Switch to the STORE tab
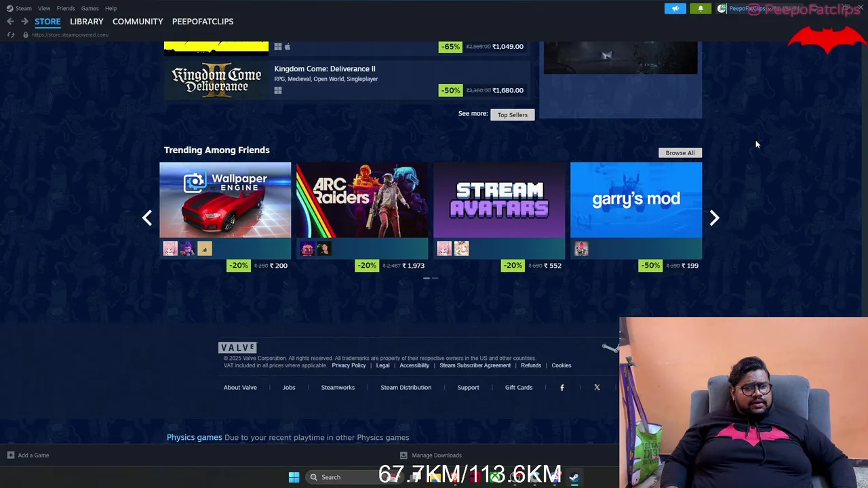Screen dimensions: 868x488 (47, 22)
